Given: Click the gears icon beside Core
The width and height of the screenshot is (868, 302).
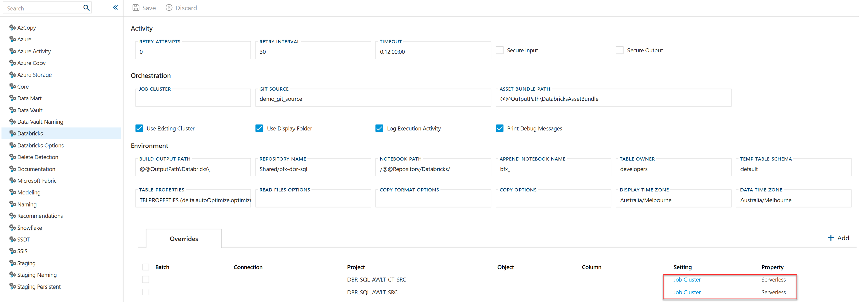Looking at the screenshot, I should tap(12, 86).
